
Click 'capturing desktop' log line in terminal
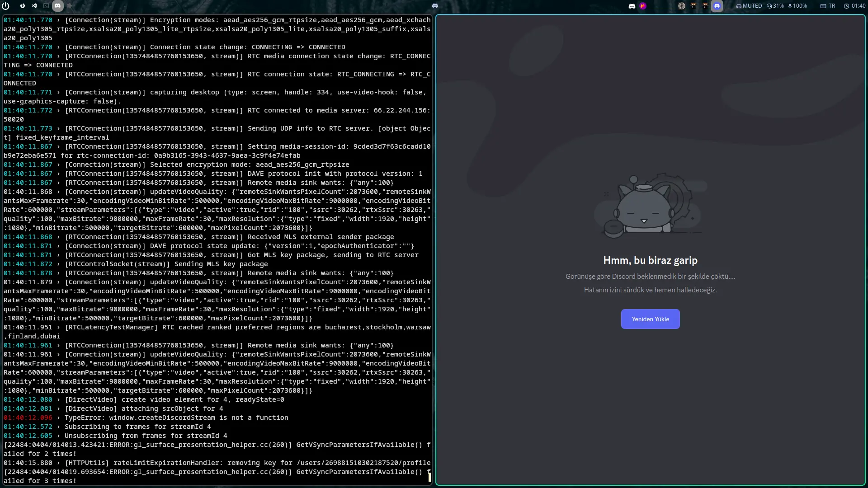pyautogui.click(x=215, y=97)
